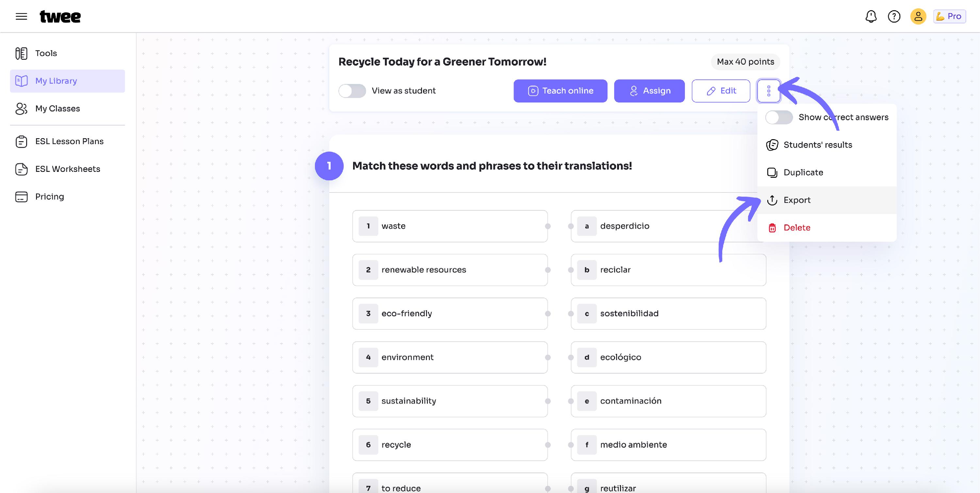Click the Teach online button
Viewport: 980px width, 493px height.
(x=560, y=91)
